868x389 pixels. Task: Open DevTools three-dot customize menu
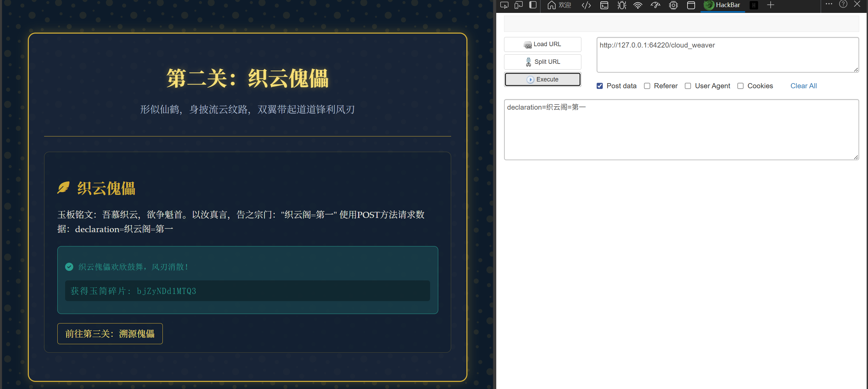[x=829, y=4]
